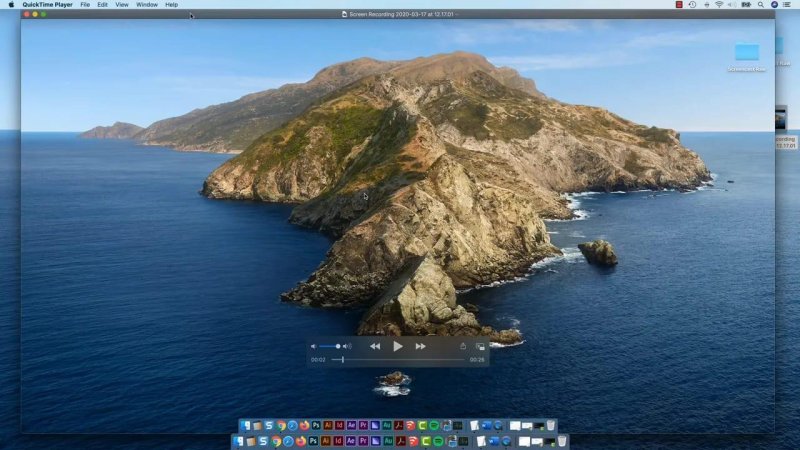Open the system volume menu bar icon

click(732, 5)
